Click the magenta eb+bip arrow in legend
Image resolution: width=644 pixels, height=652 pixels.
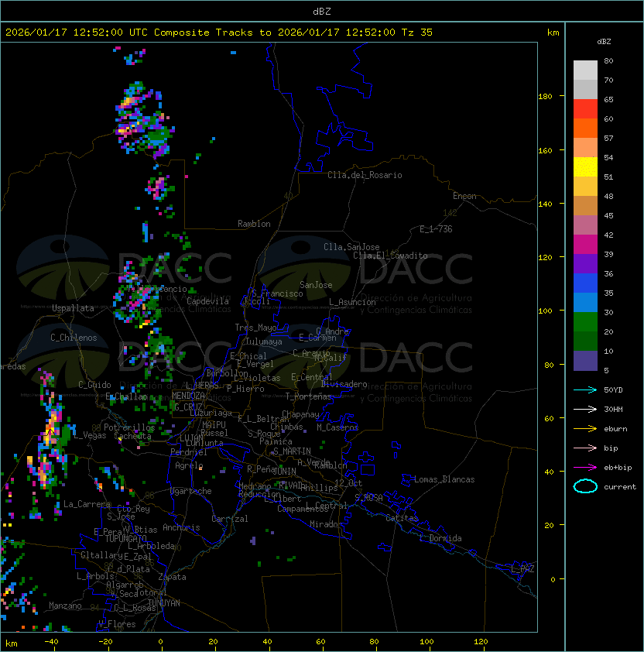point(585,468)
